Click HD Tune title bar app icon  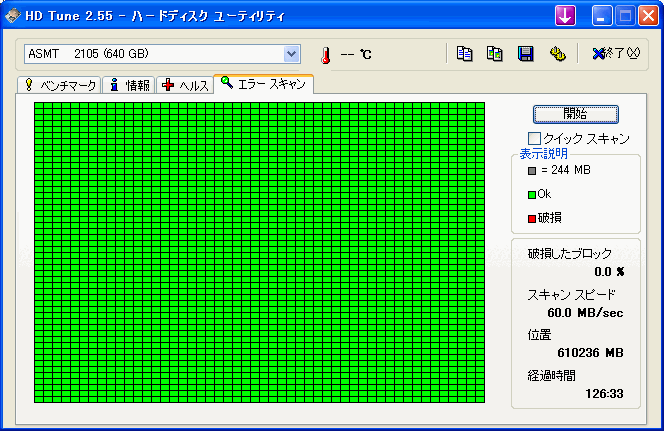(x=13, y=16)
